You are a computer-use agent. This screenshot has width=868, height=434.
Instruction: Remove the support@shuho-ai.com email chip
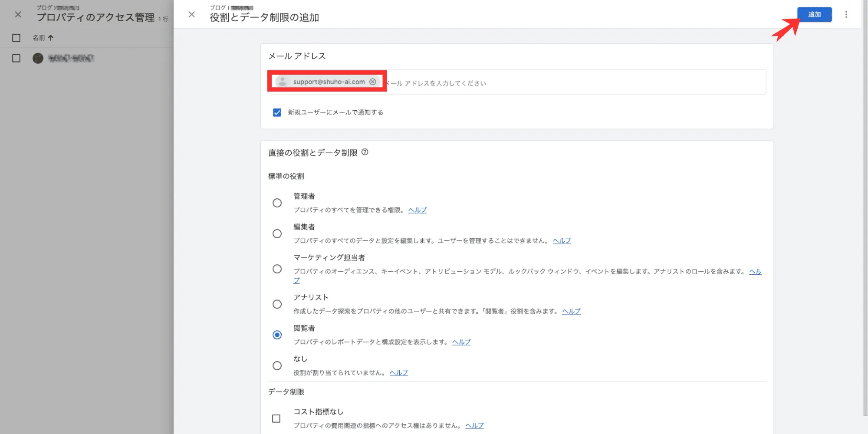pyautogui.click(x=373, y=82)
